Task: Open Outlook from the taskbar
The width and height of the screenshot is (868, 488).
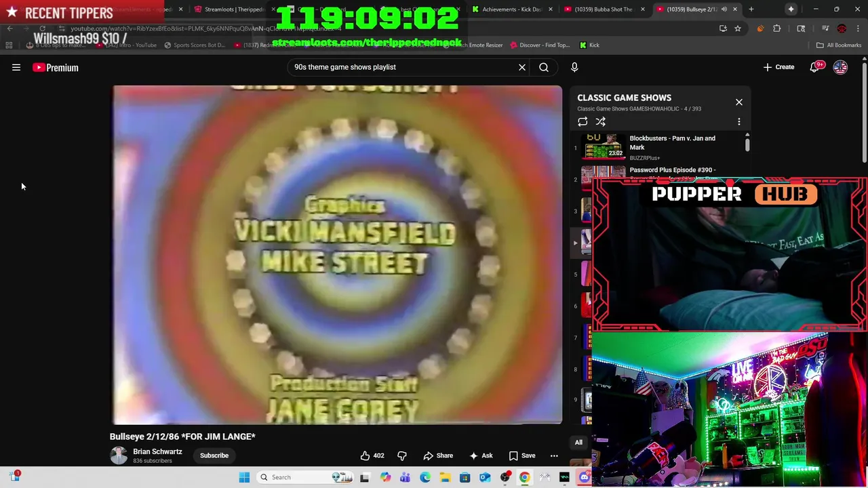Action: coord(485,477)
